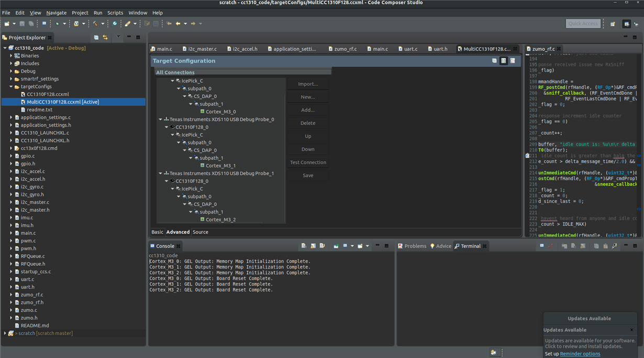Collapse the targetConfigs folder

click(11, 87)
